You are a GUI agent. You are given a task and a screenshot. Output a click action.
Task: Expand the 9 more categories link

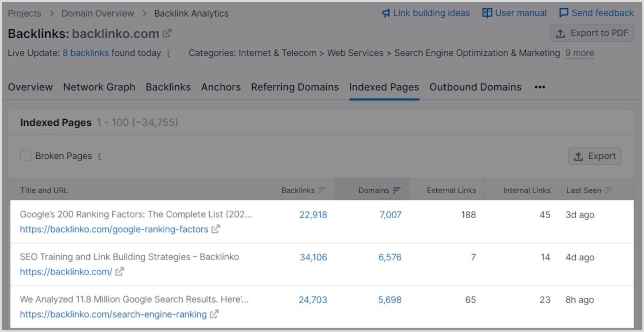coord(579,53)
